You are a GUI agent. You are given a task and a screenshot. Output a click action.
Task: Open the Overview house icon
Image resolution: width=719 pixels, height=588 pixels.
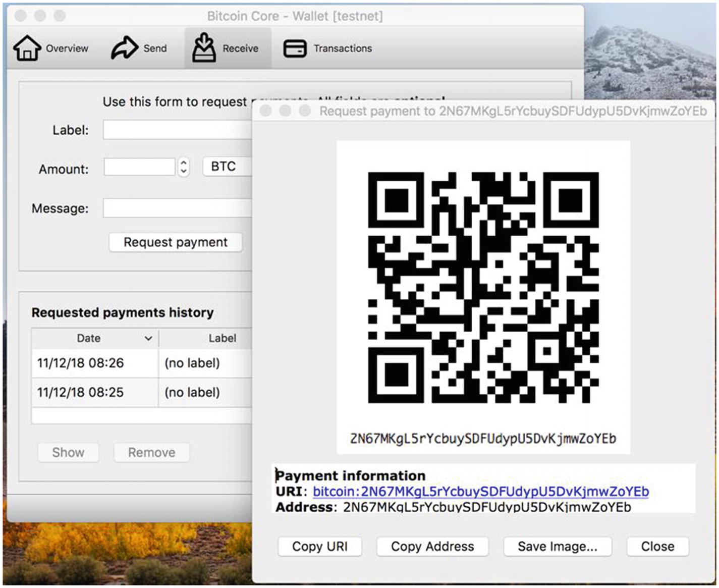27,48
